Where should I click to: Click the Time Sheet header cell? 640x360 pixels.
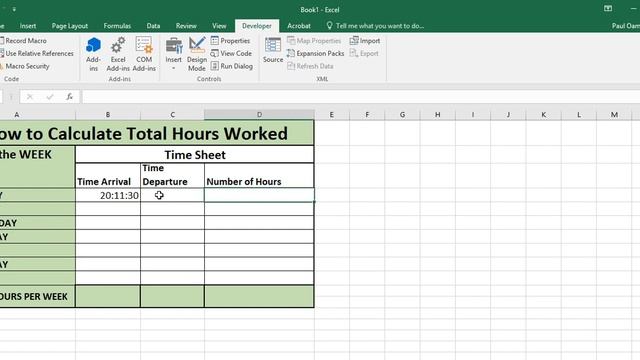(x=195, y=155)
